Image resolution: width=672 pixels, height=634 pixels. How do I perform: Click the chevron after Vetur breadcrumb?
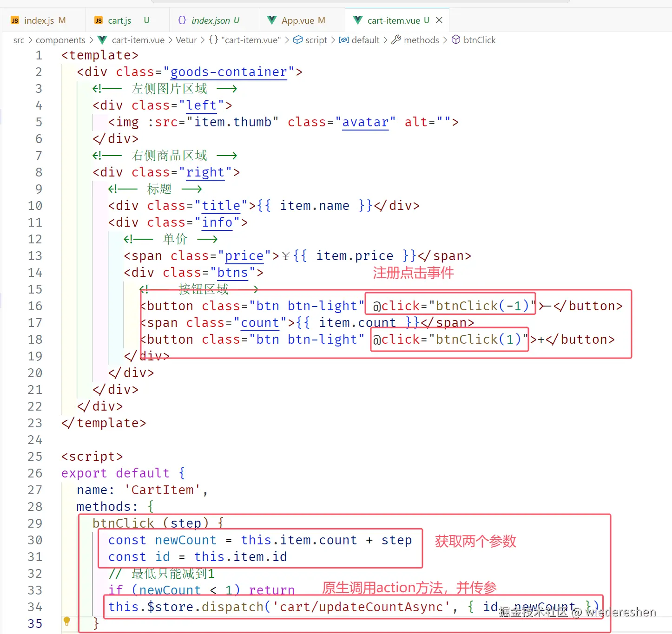(203, 40)
